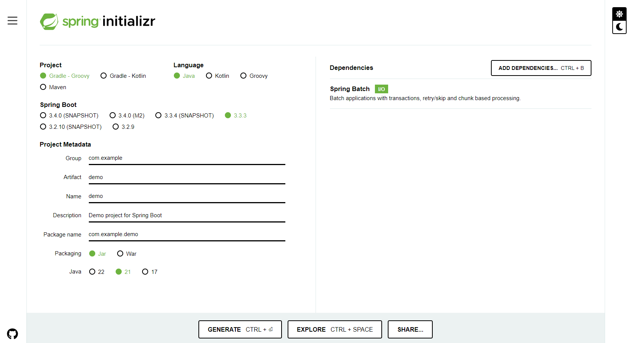Edit the Description field
644x343 pixels.
[x=187, y=216]
